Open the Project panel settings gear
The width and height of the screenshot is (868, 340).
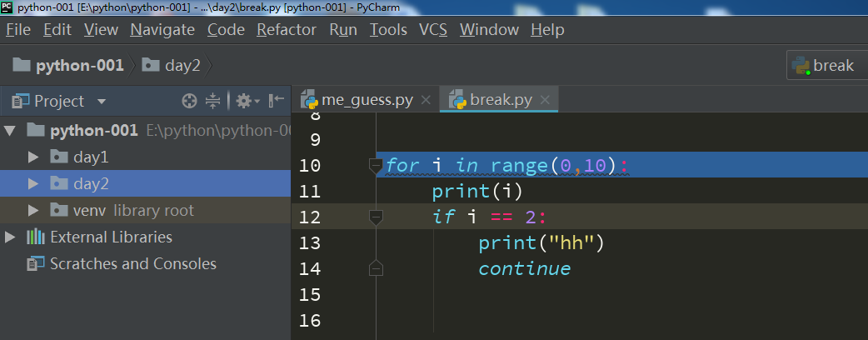[243, 101]
